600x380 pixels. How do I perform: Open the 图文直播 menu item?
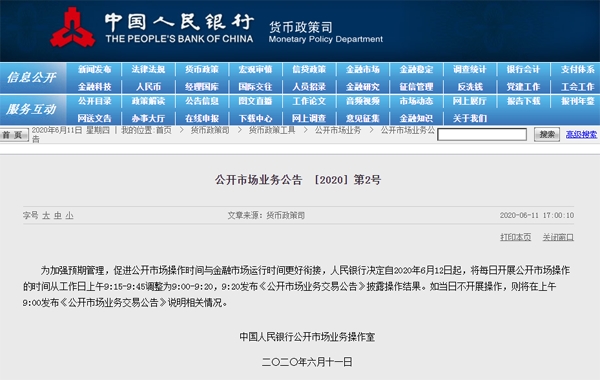[x=255, y=101]
